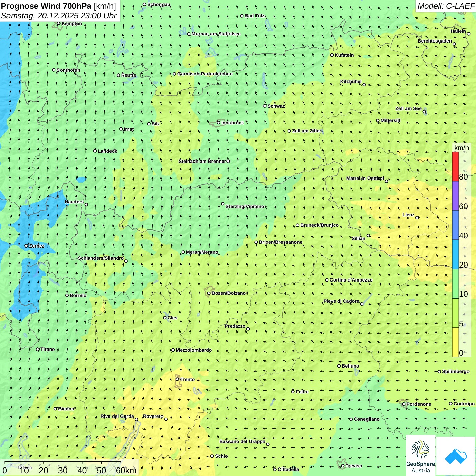
Task: Click the blue cloud arrow logo
Action: (x=456, y=456)
